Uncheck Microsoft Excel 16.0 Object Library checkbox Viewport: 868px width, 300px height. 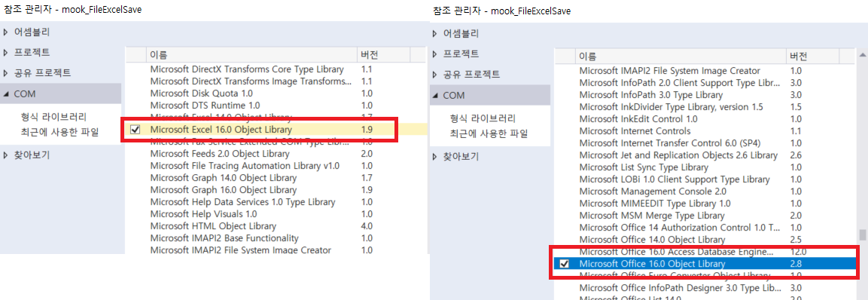[x=135, y=130]
